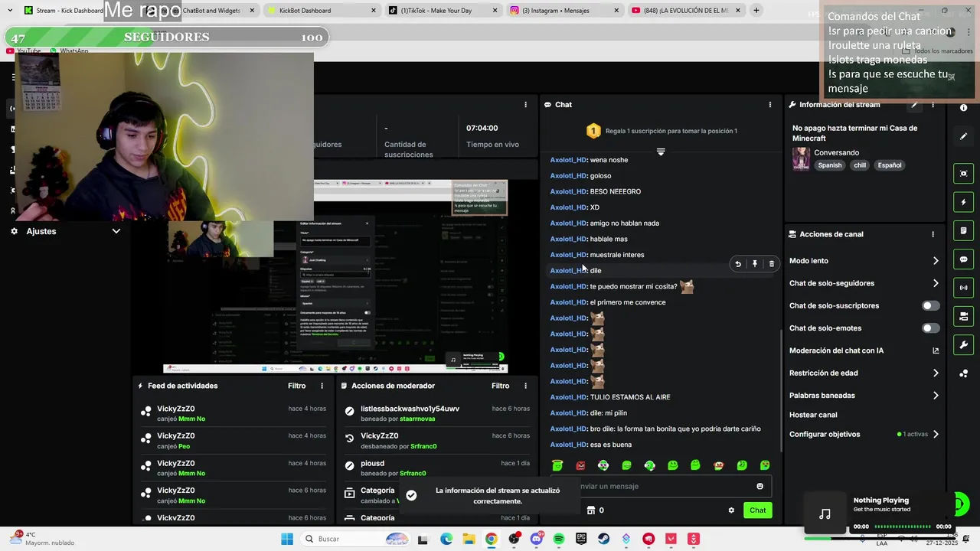
Task: Select chat bubble icon in right sidebar
Action: (x=963, y=259)
